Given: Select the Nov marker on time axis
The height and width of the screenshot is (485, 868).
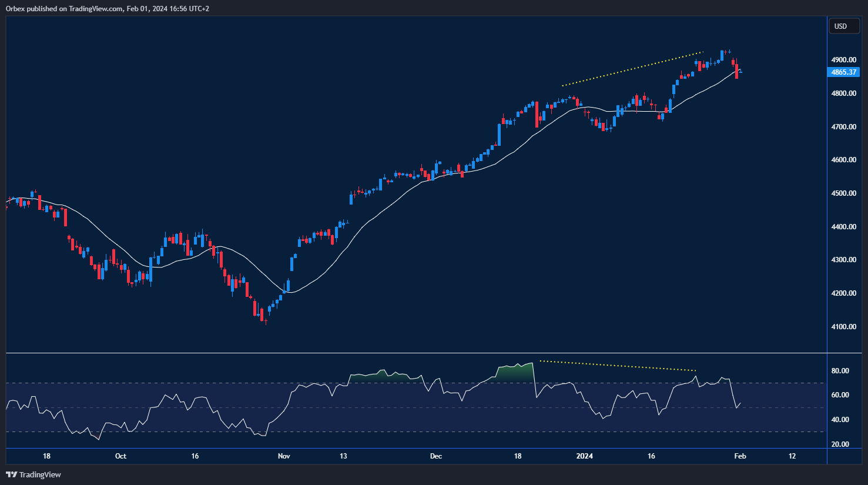Looking at the screenshot, I should click(x=284, y=456).
